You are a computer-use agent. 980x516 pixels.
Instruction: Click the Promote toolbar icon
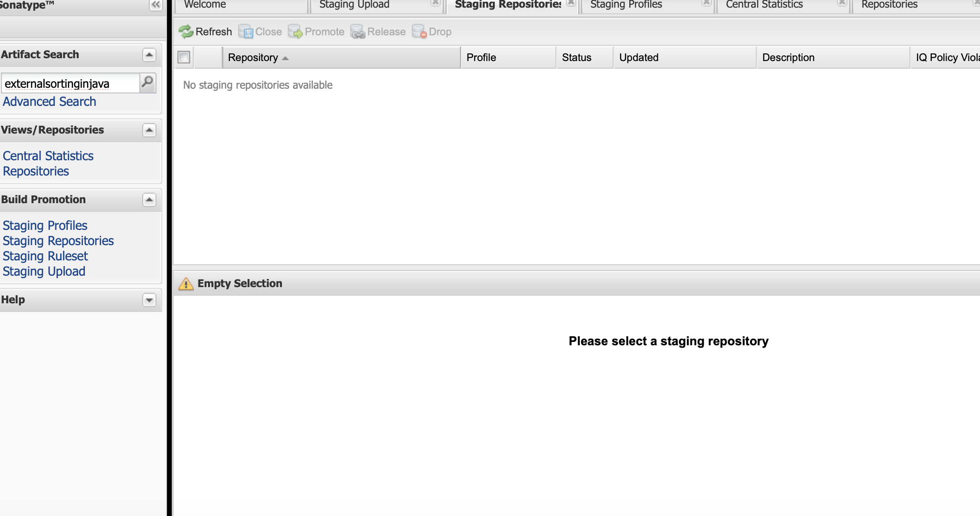click(x=295, y=32)
